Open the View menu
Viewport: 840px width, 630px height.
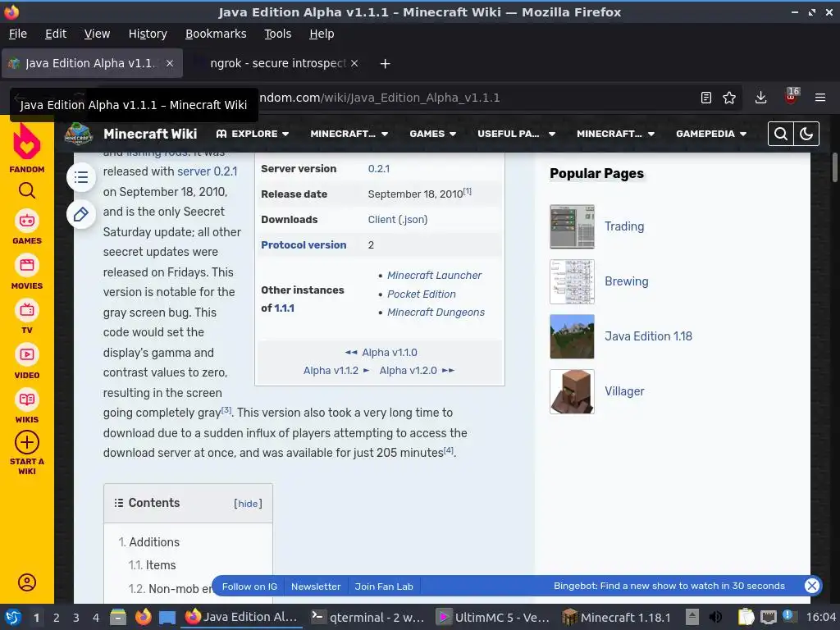click(x=97, y=34)
